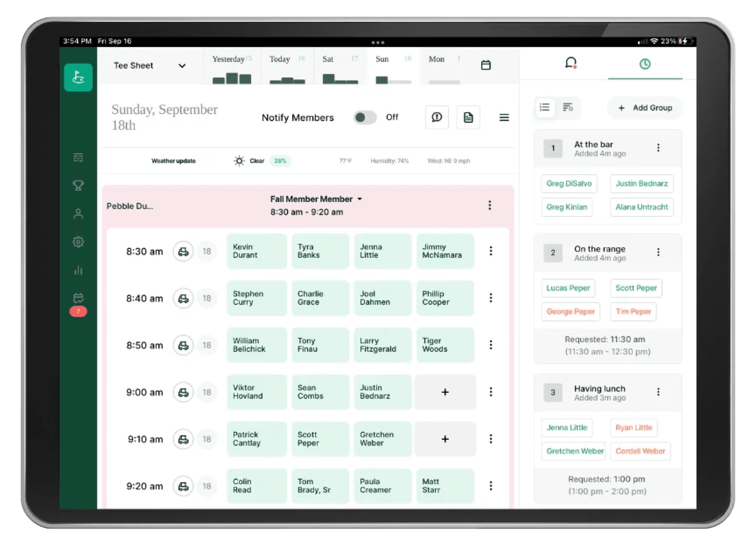Image resolution: width=756 pixels, height=546 pixels.
Task: Click the document notes icon button
Action: pyautogui.click(x=468, y=117)
